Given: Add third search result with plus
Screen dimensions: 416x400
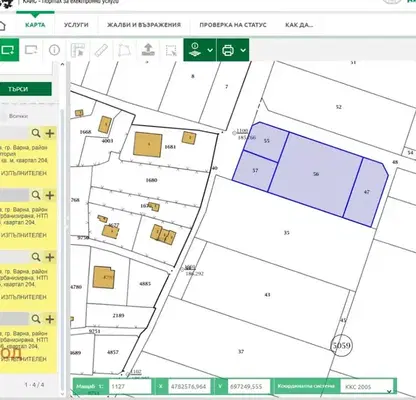Looking at the screenshot, I should coord(50,257).
